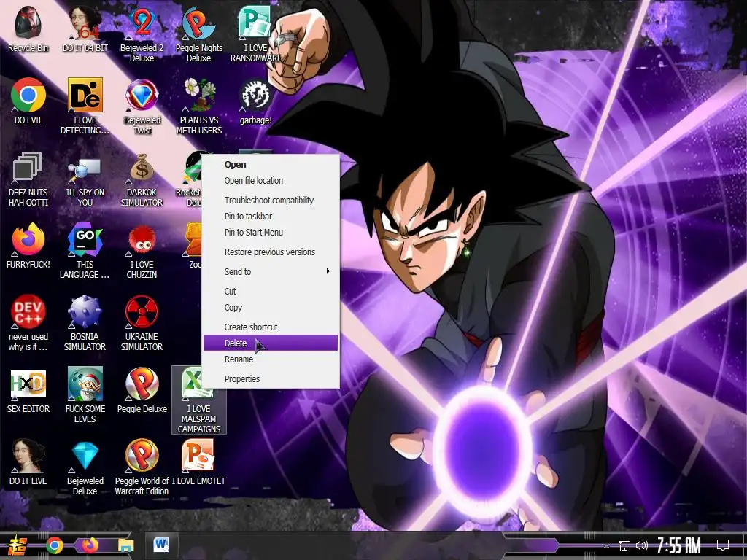Screen dimensions: 747x560
Task: Select the Bejeweled Deluxe diamond icon
Action: pyautogui.click(x=85, y=467)
